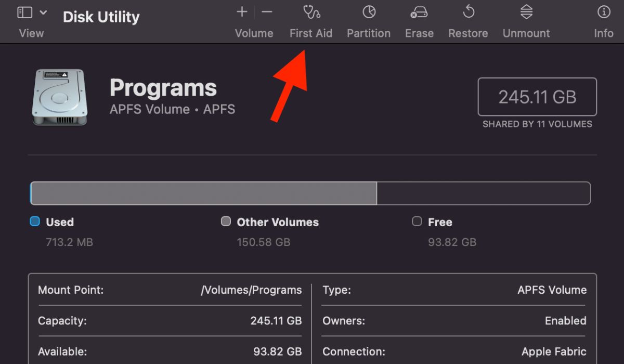Click the gray Other Volumes swatch
This screenshot has height=364, width=624.
pyautogui.click(x=226, y=222)
